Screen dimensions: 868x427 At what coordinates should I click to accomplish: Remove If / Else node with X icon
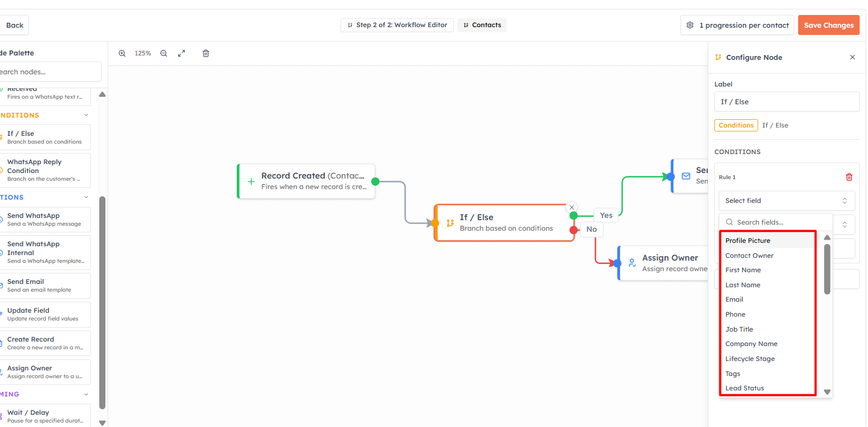[x=572, y=207]
